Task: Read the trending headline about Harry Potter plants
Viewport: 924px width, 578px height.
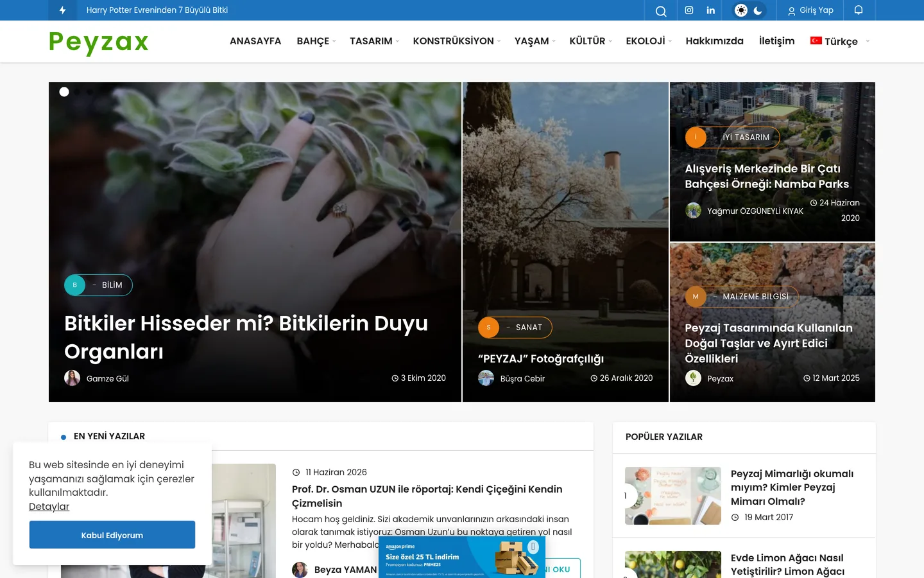Action: coord(157,10)
